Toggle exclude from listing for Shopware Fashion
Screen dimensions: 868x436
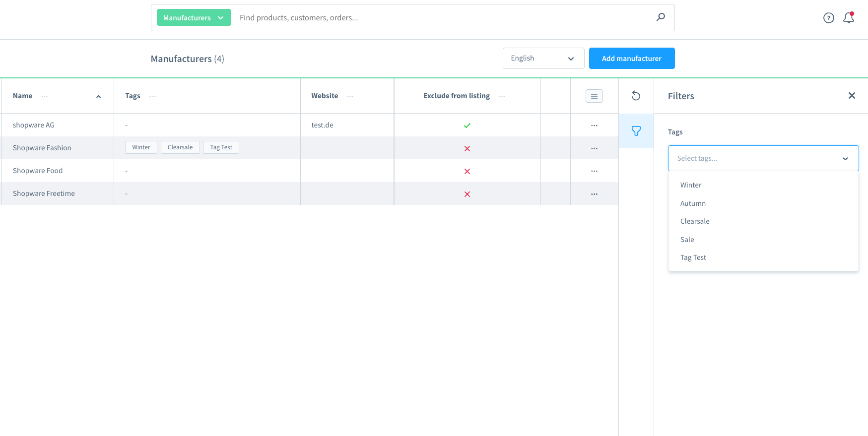coord(467,148)
